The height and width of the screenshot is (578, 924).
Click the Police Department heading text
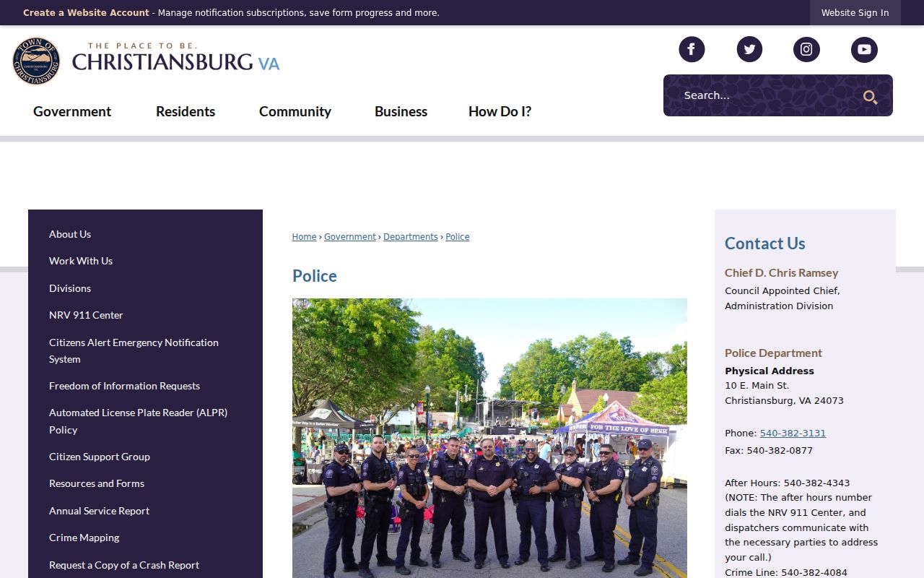pyautogui.click(x=773, y=353)
